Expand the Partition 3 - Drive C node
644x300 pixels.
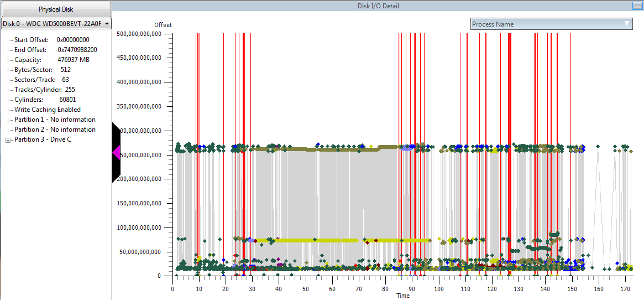[x=8, y=140]
